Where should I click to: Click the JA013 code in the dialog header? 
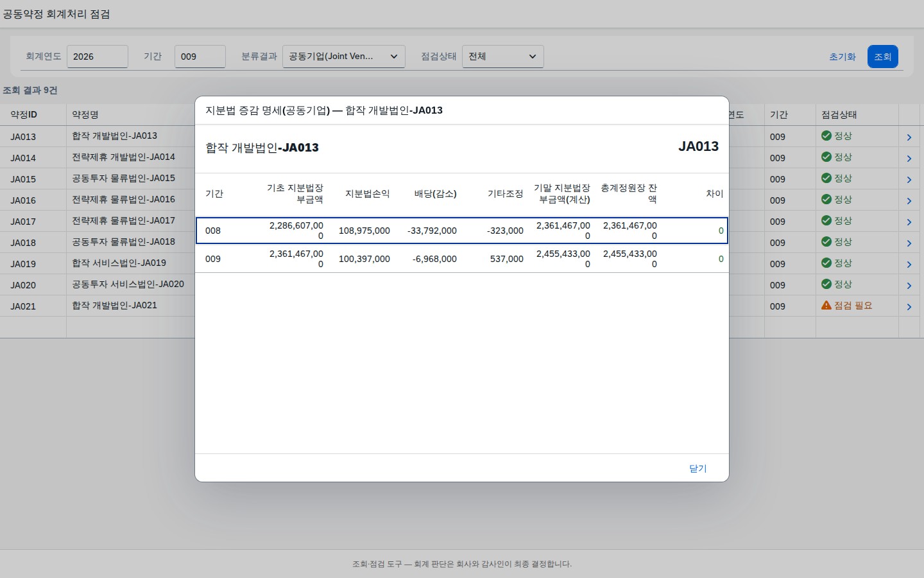699,146
